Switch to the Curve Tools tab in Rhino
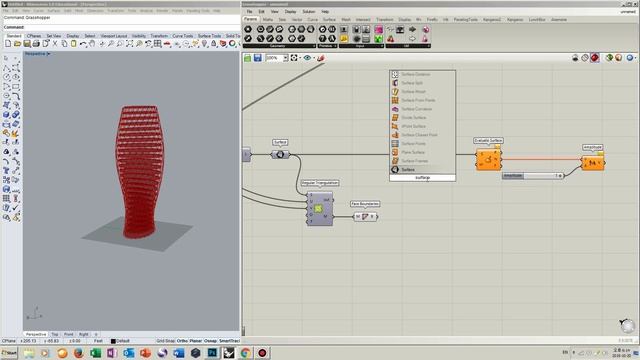 [182, 36]
